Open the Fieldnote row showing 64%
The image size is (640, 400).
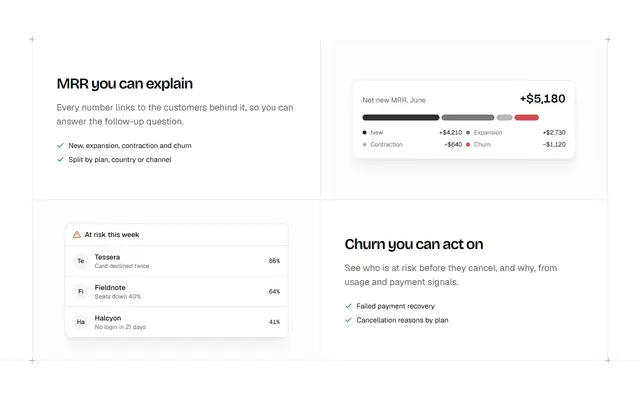tap(176, 291)
